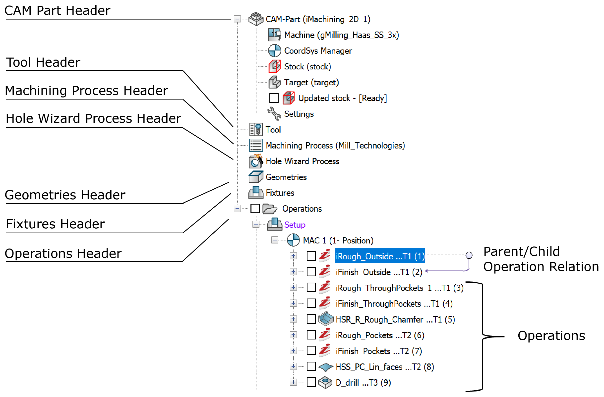Select the 'Updated stock - [Ready]' label
This screenshot has height=397, width=604.
pyautogui.click(x=343, y=98)
